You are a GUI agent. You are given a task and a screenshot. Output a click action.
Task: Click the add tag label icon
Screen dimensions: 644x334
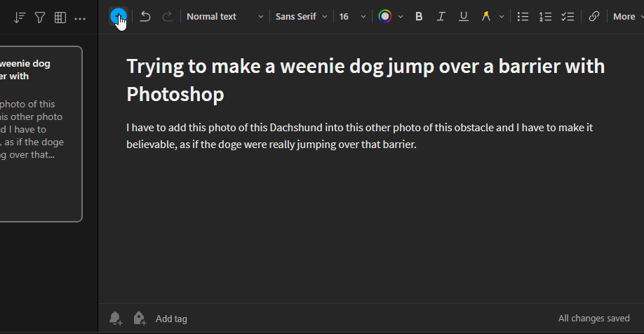(140, 319)
